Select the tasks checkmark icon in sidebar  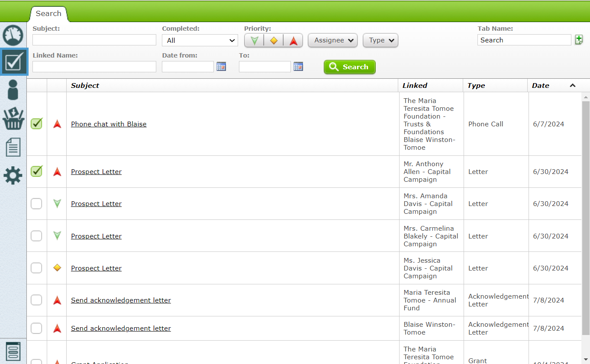14,62
